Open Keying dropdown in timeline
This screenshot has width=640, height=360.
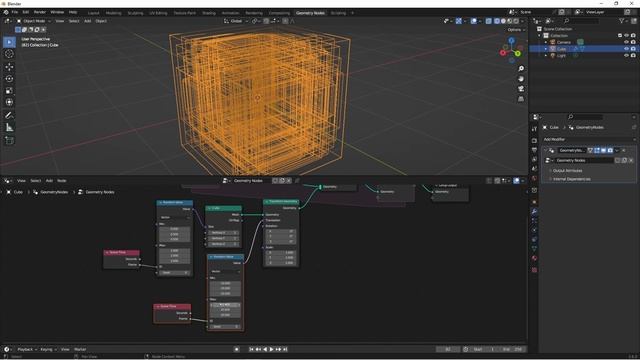48,349
